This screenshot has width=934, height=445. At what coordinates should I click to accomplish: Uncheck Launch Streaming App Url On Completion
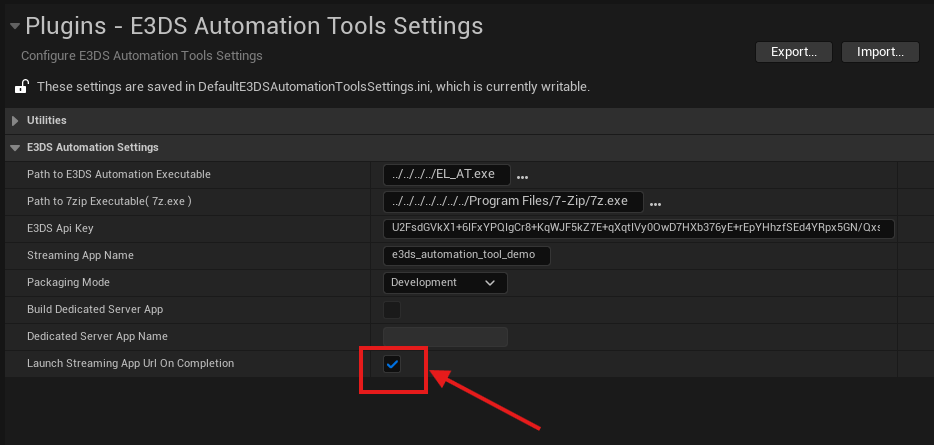point(392,364)
